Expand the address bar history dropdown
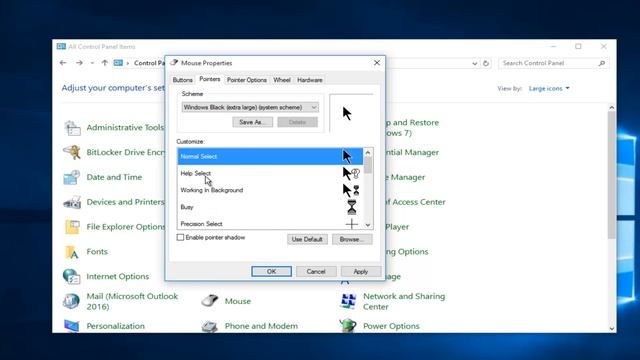640x360 pixels. point(474,64)
